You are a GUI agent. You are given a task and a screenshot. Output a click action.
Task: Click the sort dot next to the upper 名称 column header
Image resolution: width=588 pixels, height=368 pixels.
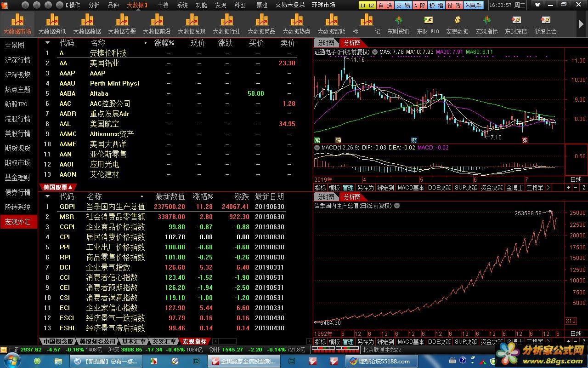[x=146, y=43]
